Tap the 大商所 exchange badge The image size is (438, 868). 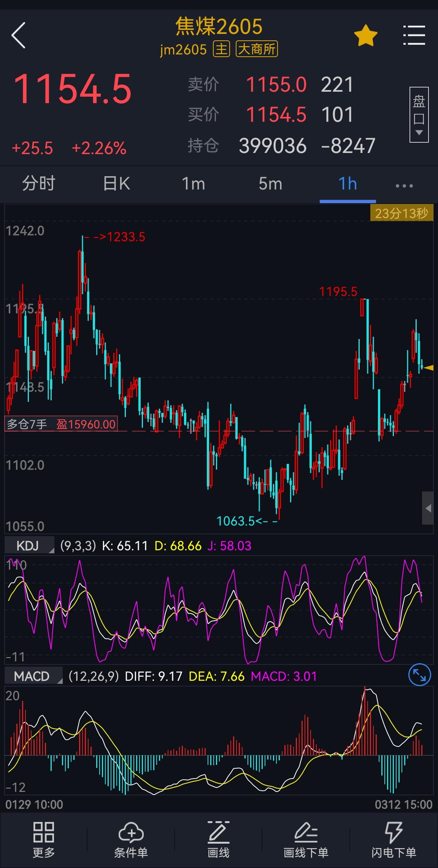click(x=257, y=49)
